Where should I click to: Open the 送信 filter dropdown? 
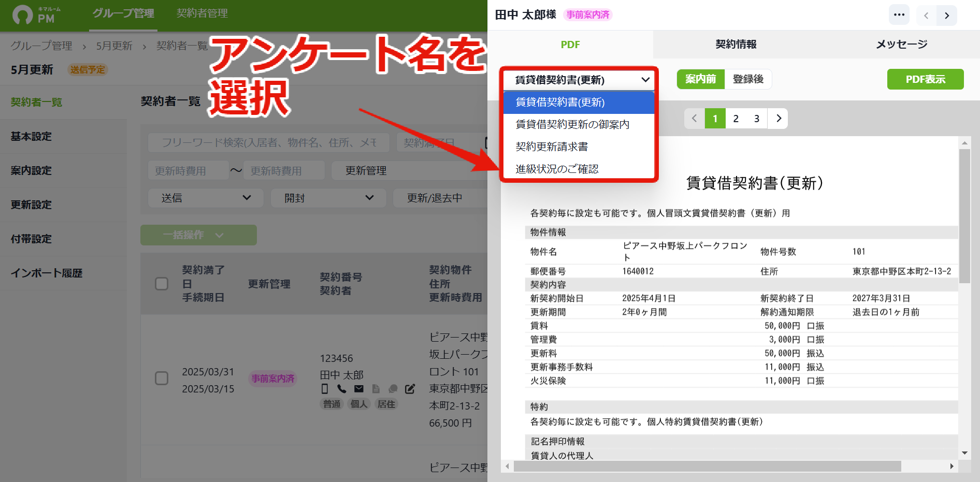(206, 198)
